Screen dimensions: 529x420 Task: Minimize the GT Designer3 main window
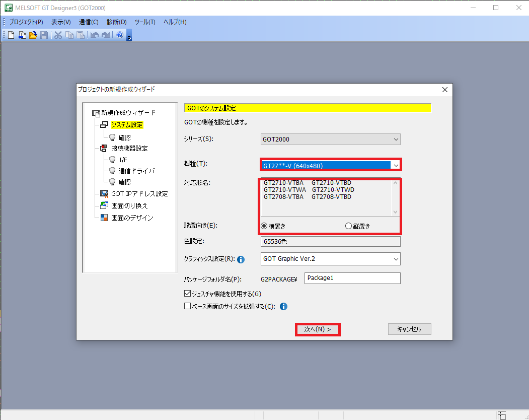pos(473,8)
